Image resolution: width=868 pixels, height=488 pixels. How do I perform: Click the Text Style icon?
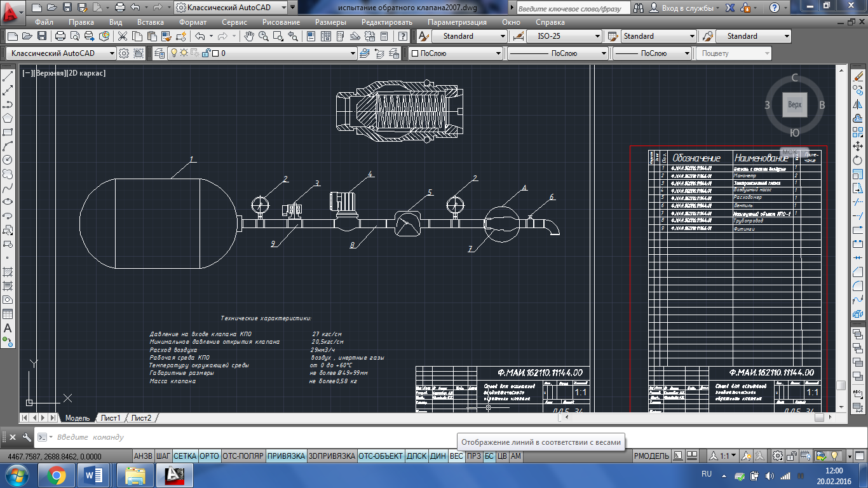pyautogui.click(x=424, y=36)
